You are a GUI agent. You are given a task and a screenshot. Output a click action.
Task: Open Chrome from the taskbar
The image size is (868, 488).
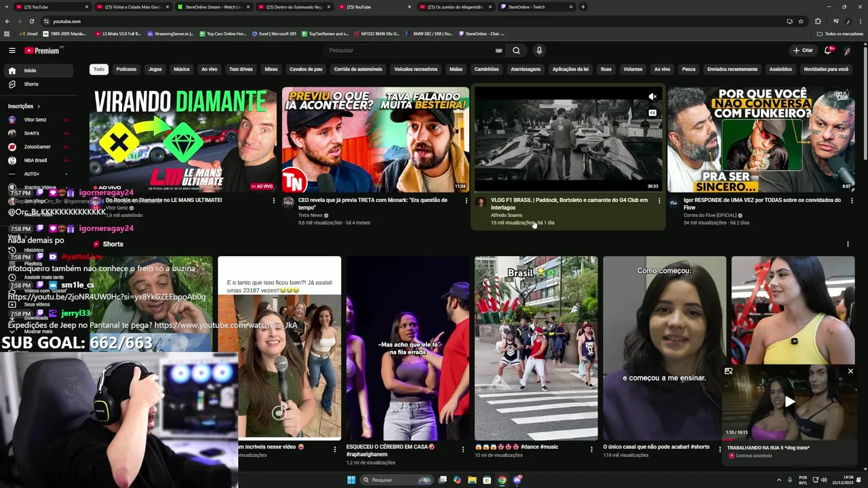pyautogui.click(x=502, y=480)
